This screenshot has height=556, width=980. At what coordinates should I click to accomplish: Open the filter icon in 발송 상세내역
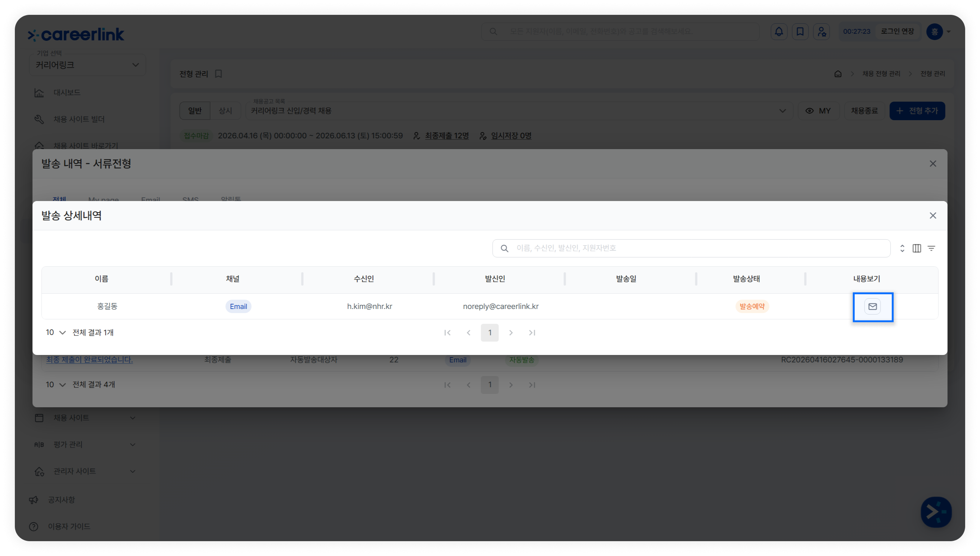click(x=931, y=249)
